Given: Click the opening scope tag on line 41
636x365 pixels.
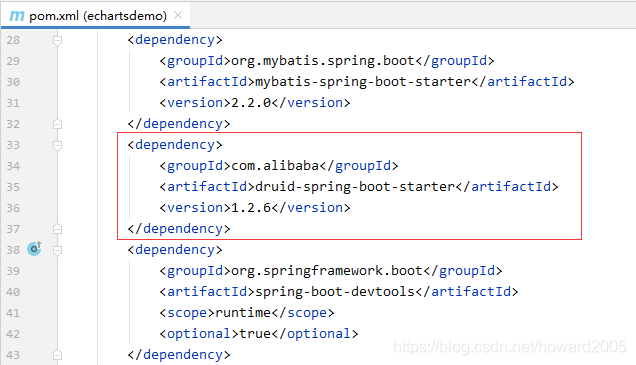Looking at the screenshot, I should pyautogui.click(x=187, y=313).
